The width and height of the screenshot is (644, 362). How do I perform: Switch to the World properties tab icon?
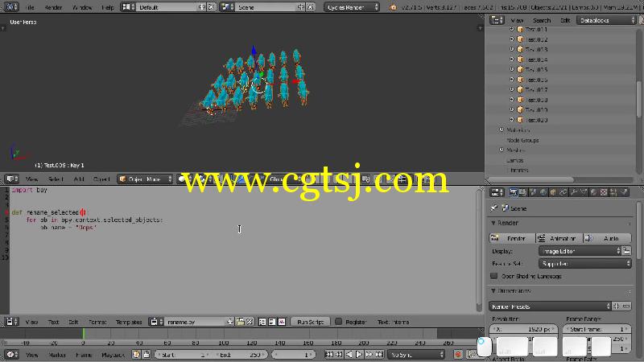point(543,192)
